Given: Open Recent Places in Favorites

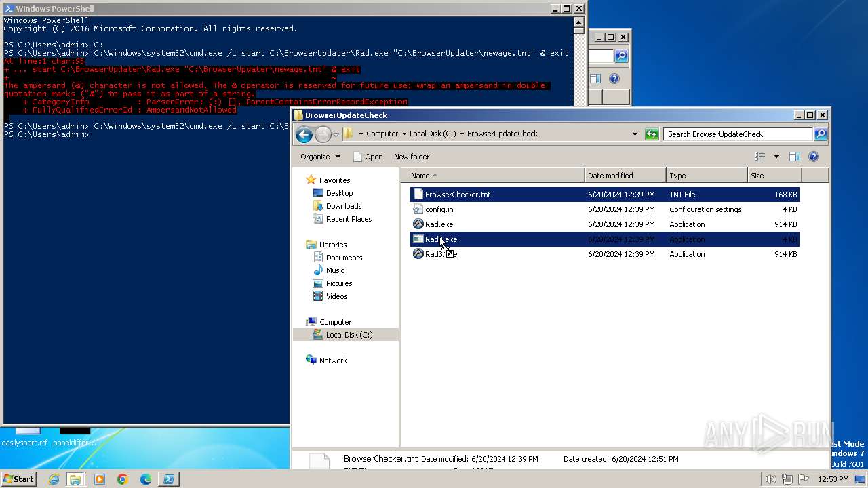Looking at the screenshot, I should click(349, 219).
